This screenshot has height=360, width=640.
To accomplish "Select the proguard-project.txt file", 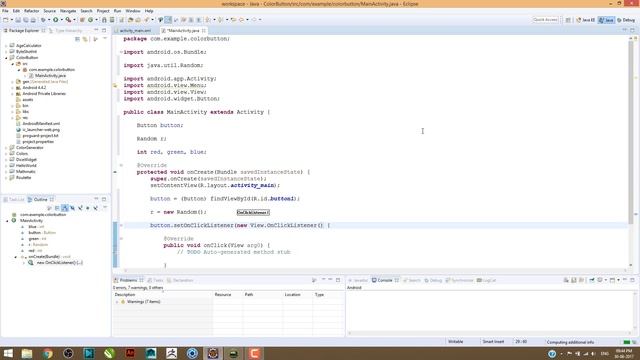I will [x=40, y=136].
